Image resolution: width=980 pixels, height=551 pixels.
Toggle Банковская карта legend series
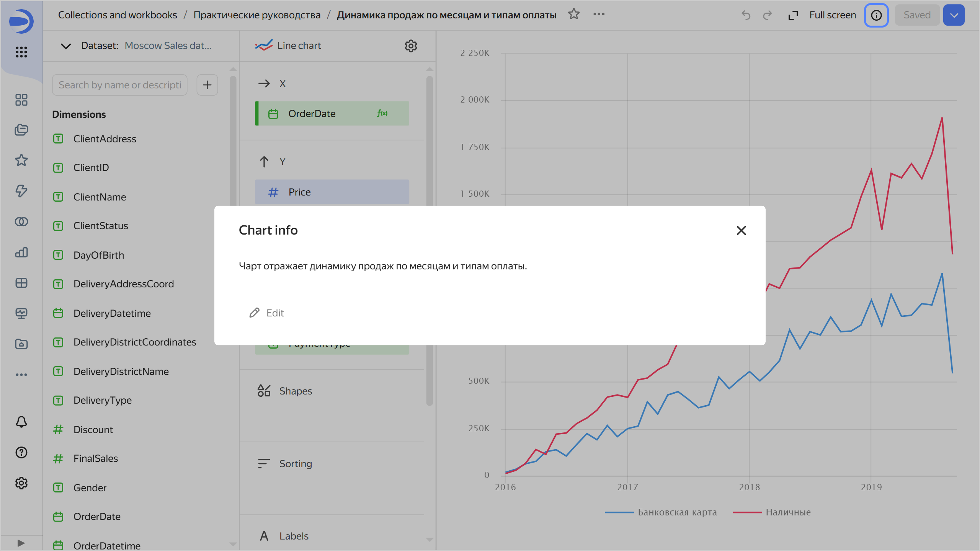click(x=677, y=512)
